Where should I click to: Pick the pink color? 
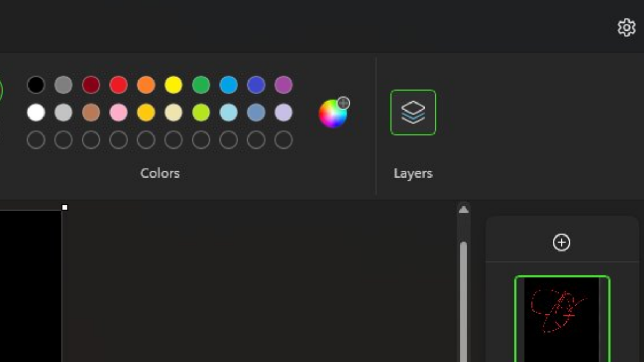point(118,112)
